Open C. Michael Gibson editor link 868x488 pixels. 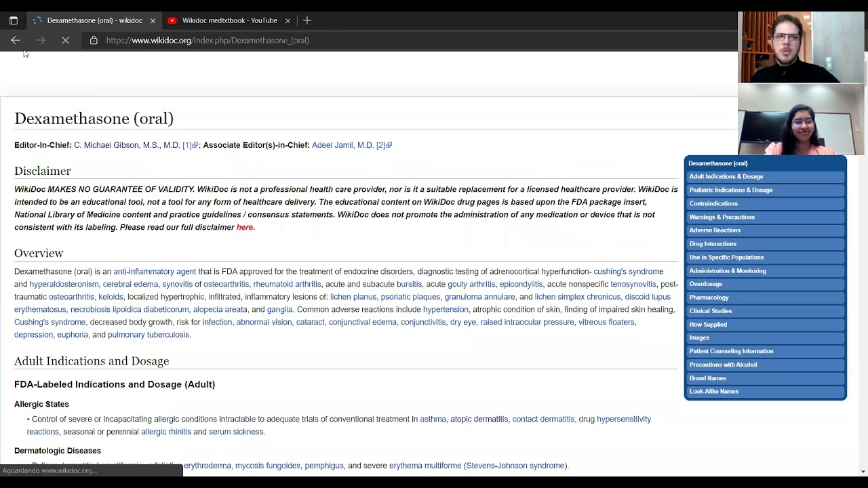(x=127, y=145)
